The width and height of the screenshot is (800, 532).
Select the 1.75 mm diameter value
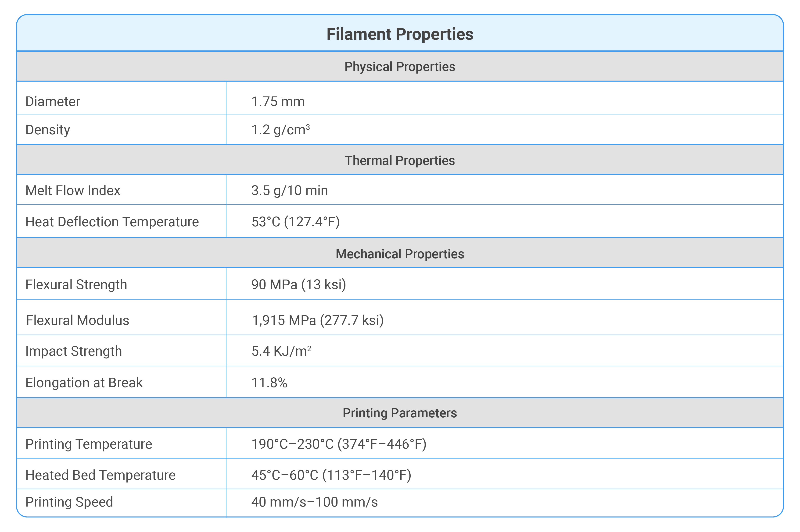278,101
